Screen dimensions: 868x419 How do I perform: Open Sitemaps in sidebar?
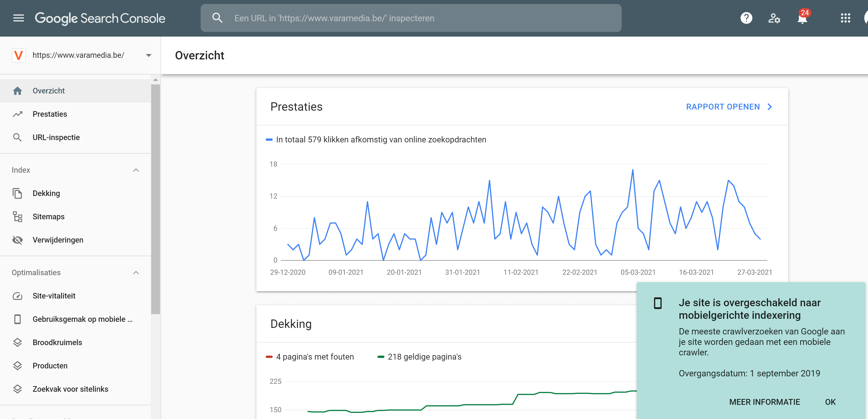(x=76, y=217)
